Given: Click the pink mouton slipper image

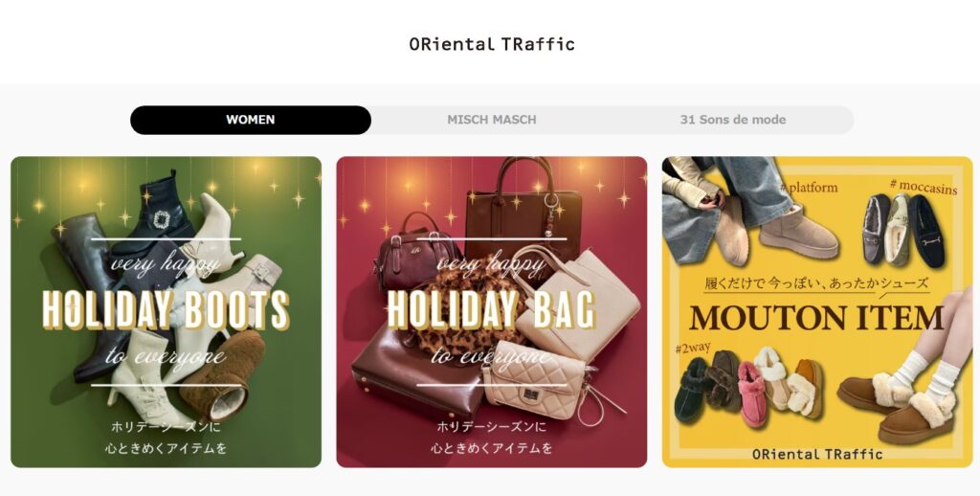Looking at the screenshot, I should (751, 394).
